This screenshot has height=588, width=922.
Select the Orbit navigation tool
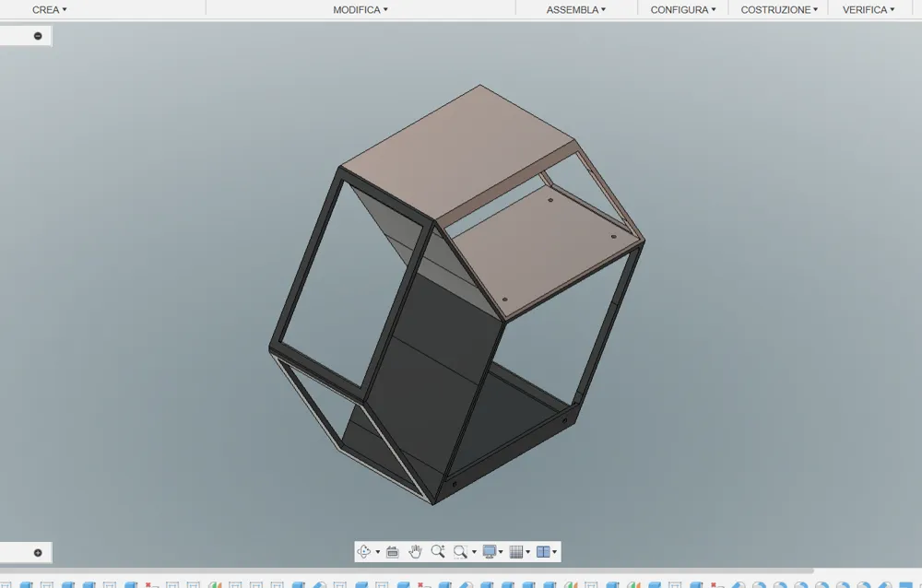point(364,551)
